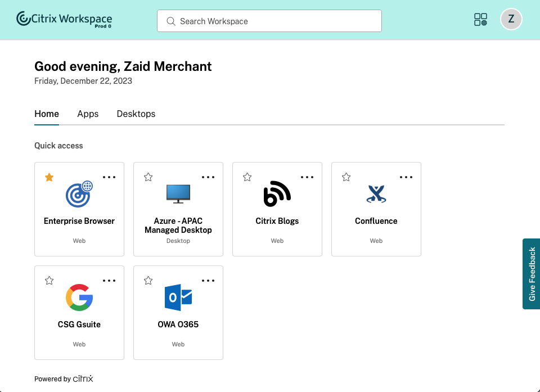Image resolution: width=540 pixels, height=392 pixels.
Task: Mark Citrix Blogs as favorite with star
Action: 247,177
